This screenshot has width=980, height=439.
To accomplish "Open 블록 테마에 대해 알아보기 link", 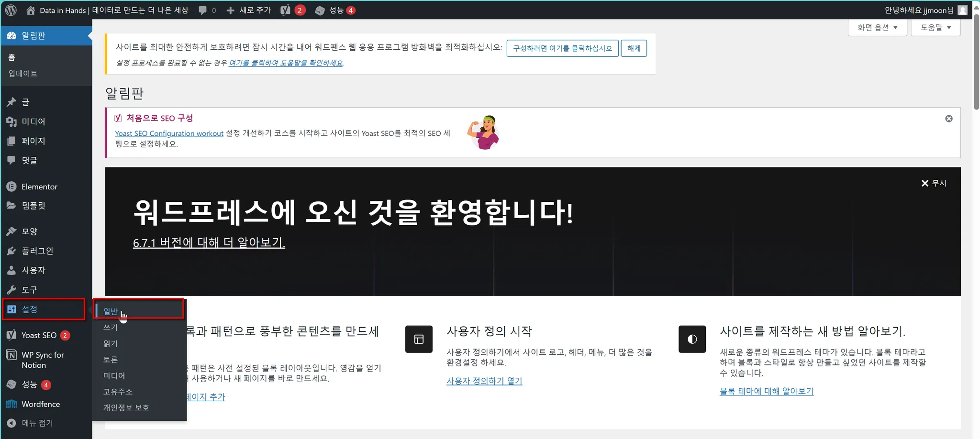I will click(767, 391).
